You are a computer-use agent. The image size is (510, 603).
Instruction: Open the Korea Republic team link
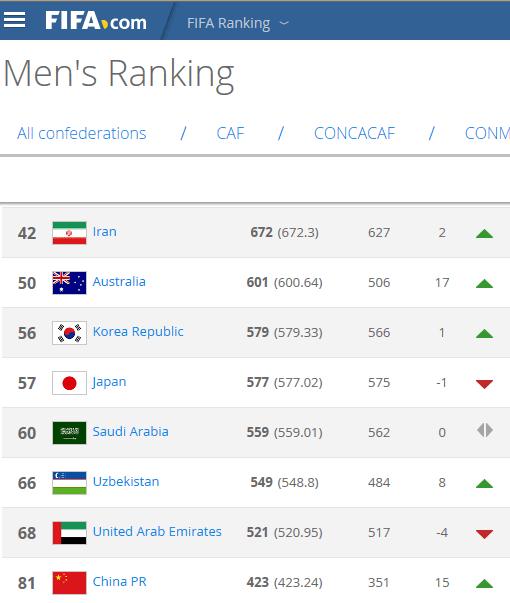[x=138, y=332]
